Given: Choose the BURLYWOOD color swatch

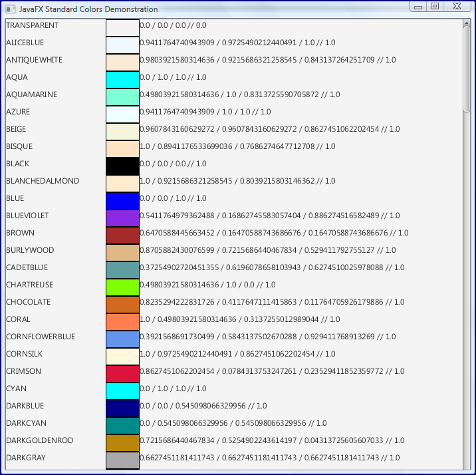Looking at the screenshot, I should (122, 253).
